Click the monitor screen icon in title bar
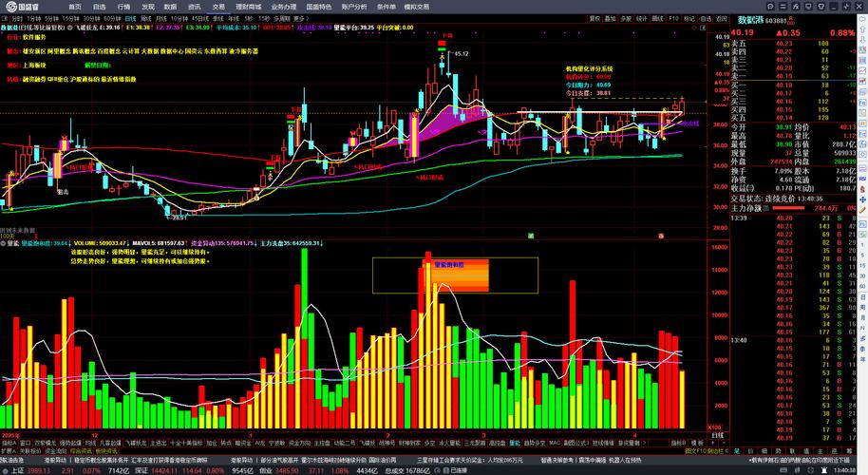The image size is (868, 475). pos(808,7)
